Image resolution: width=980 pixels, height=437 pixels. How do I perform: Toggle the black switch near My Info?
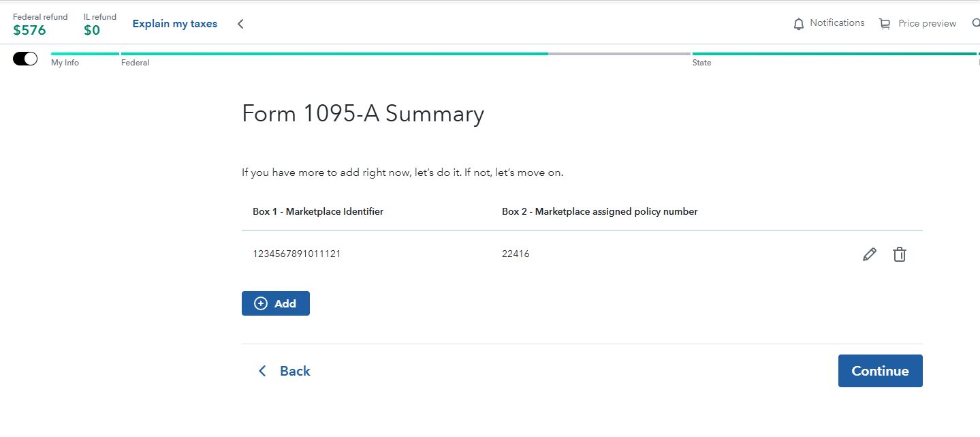pos(25,59)
